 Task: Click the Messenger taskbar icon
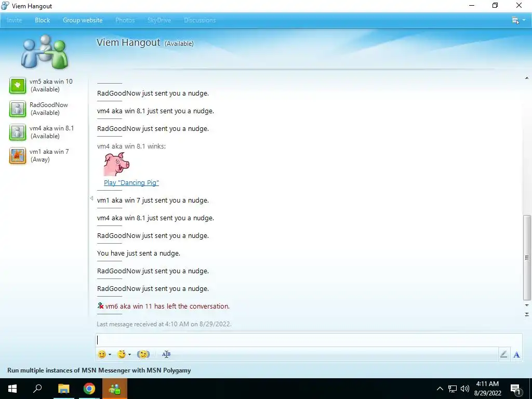[x=114, y=389]
